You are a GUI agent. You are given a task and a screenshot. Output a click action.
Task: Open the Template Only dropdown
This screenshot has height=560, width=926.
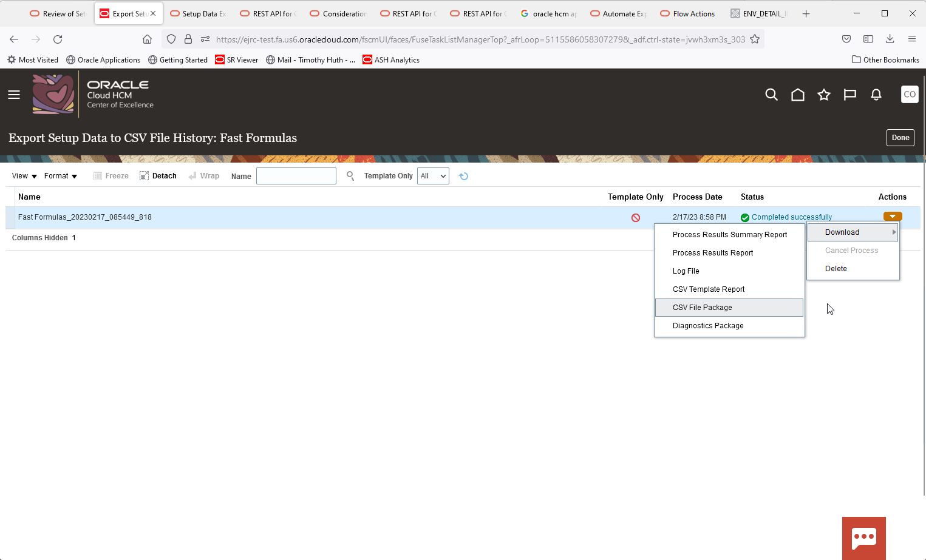point(433,176)
